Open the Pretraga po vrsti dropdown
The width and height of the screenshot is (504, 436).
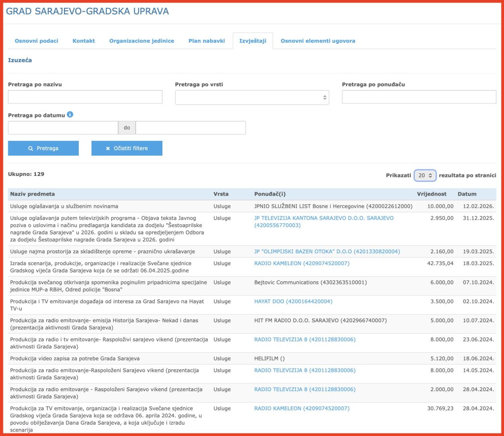click(x=252, y=98)
